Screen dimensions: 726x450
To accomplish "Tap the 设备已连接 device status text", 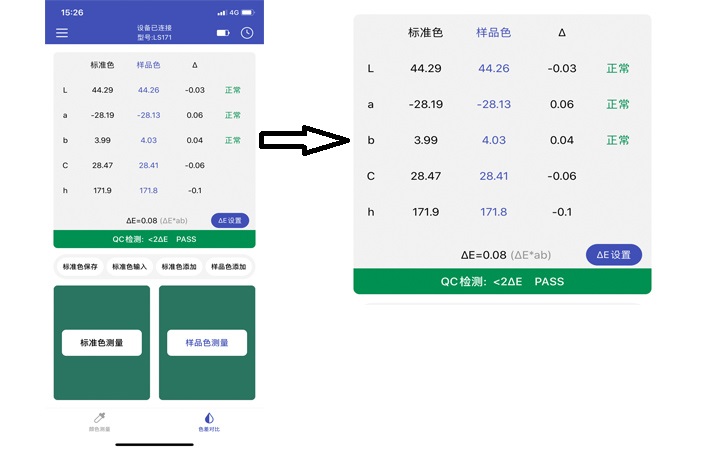I will pyautogui.click(x=154, y=27).
